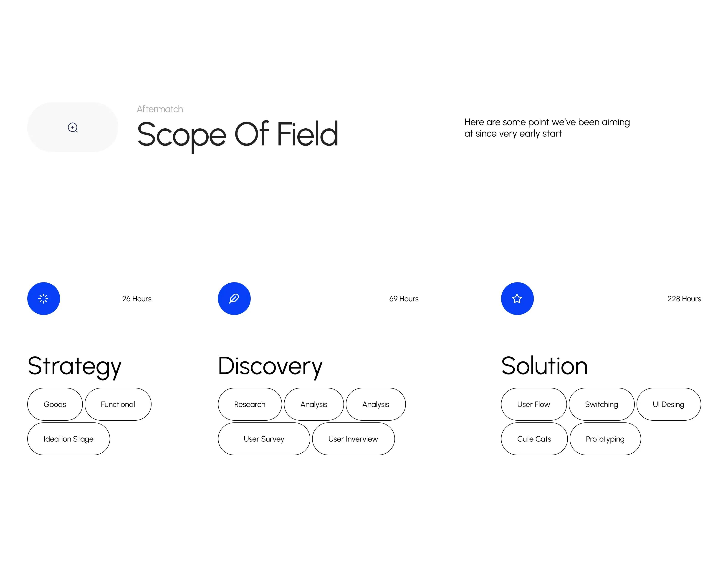
Task: Click the User Survey tag under Discovery
Action: (264, 439)
